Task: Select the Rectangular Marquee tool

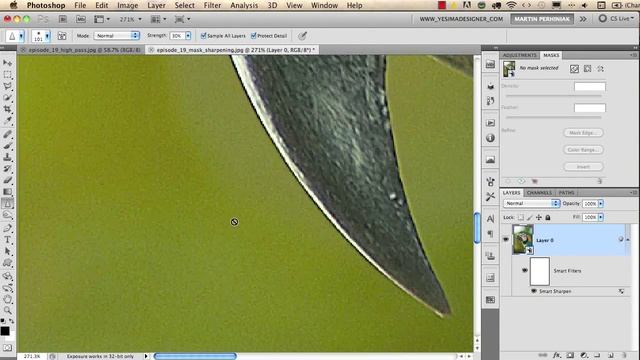Action: click(7, 74)
